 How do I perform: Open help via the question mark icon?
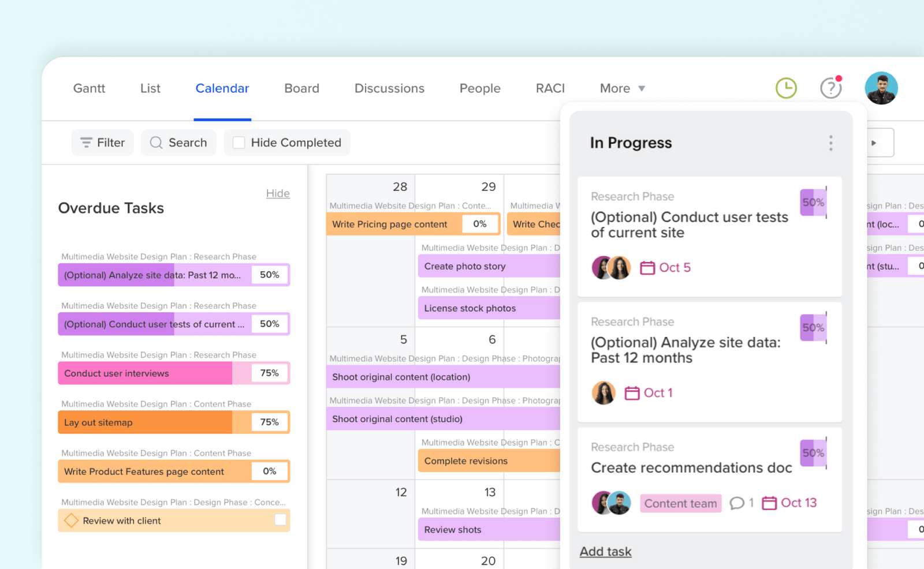(830, 88)
